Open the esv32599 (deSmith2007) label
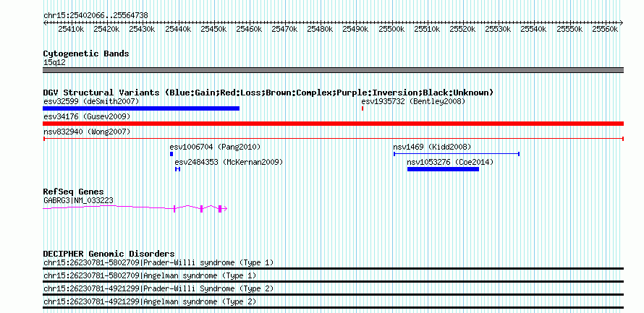 pyautogui.click(x=91, y=101)
